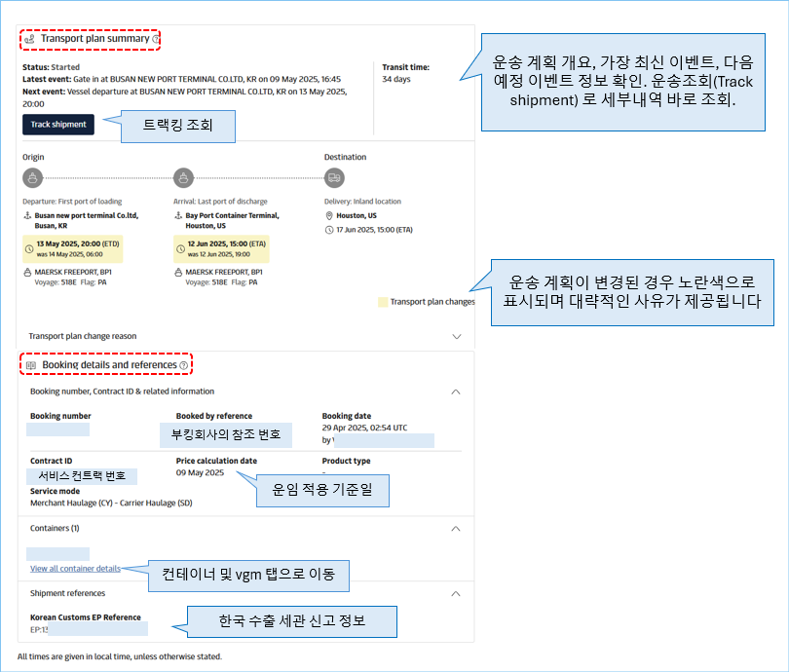Click the redacted container number field

57,554
